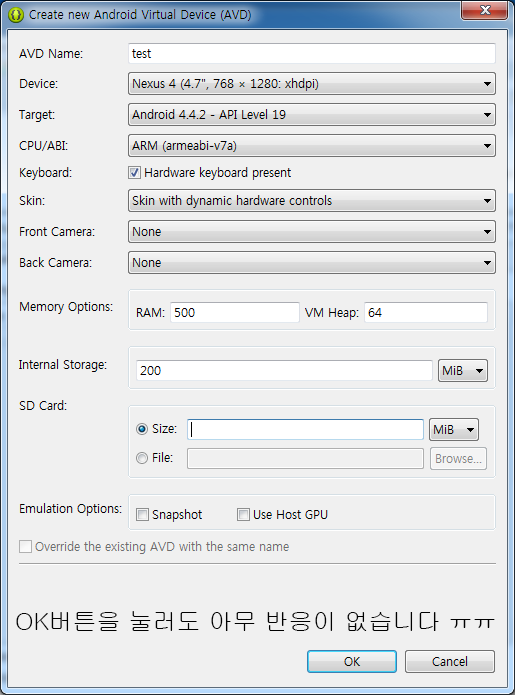The height and width of the screenshot is (695, 515).
Task: Enable the Snapshot emulation option
Action: pos(142,515)
